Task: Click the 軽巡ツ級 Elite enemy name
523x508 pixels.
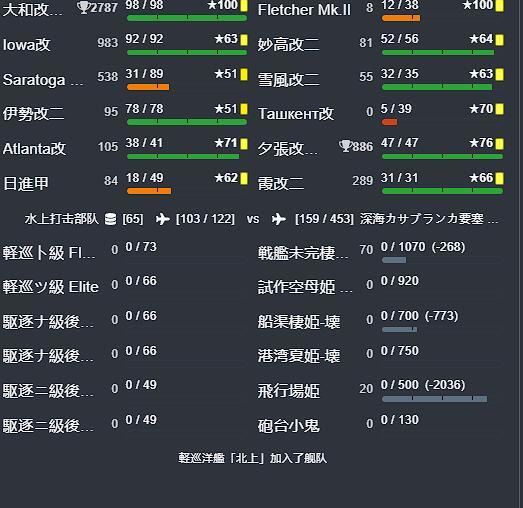Action: (51, 287)
